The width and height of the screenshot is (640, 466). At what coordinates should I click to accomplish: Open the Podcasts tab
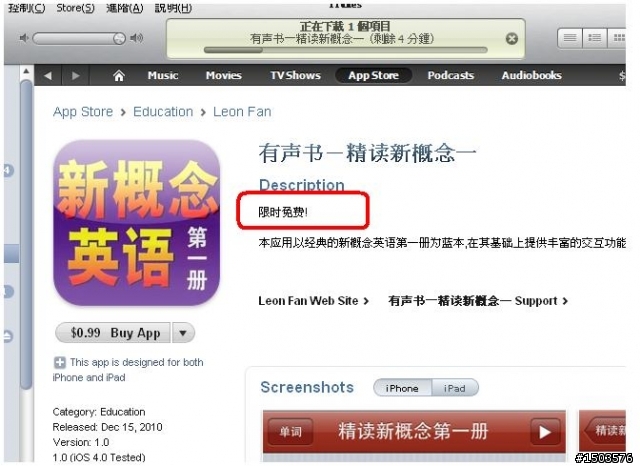click(x=451, y=75)
